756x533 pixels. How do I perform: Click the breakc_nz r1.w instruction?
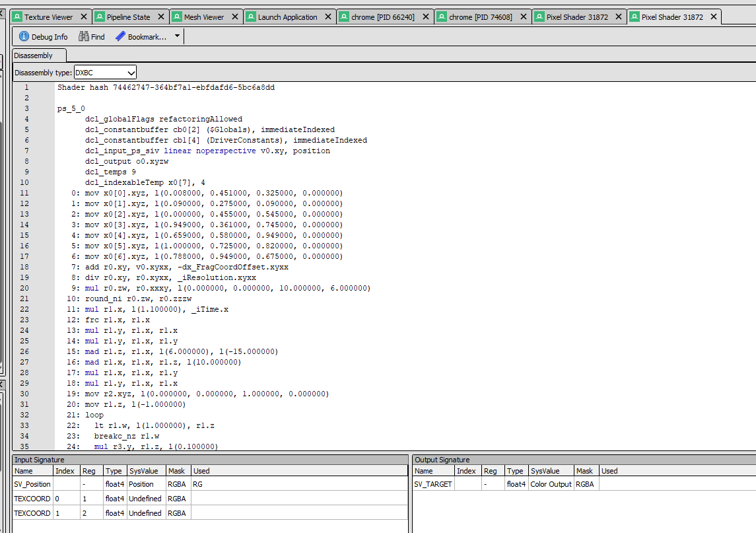[x=127, y=436]
